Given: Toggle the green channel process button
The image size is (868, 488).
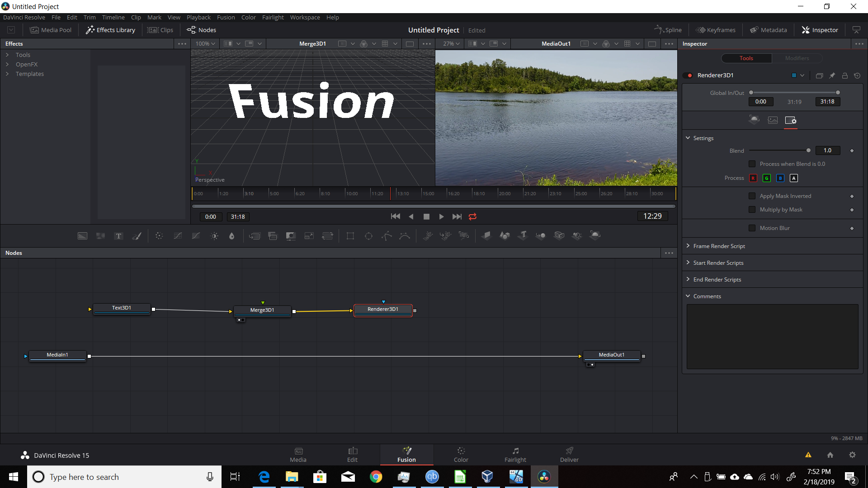Looking at the screenshot, I should point(767,178).
